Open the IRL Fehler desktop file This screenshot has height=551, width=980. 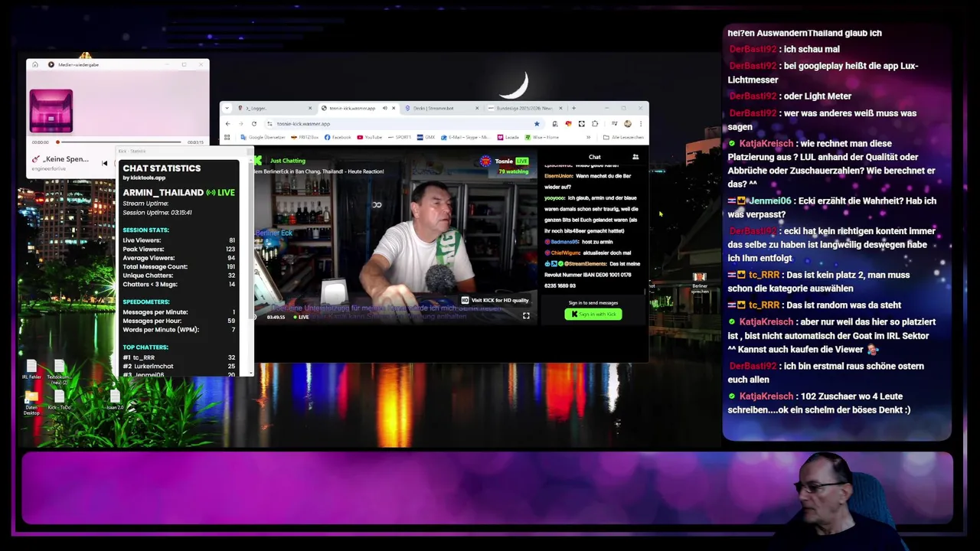click(31, 370)
